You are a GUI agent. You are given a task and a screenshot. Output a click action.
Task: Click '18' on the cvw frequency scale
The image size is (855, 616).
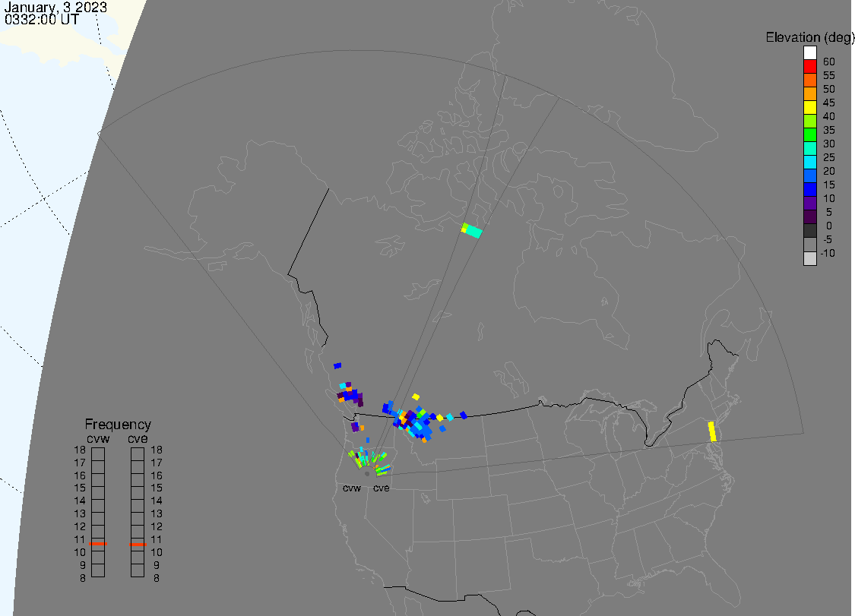pyautogui.click(x=80, y=450)
